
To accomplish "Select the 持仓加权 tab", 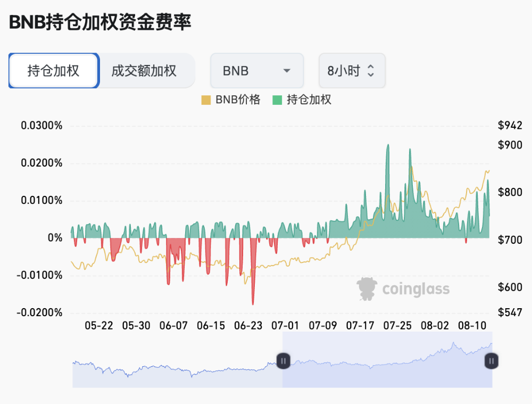I will pyautogui.click(x=53, y=71).
